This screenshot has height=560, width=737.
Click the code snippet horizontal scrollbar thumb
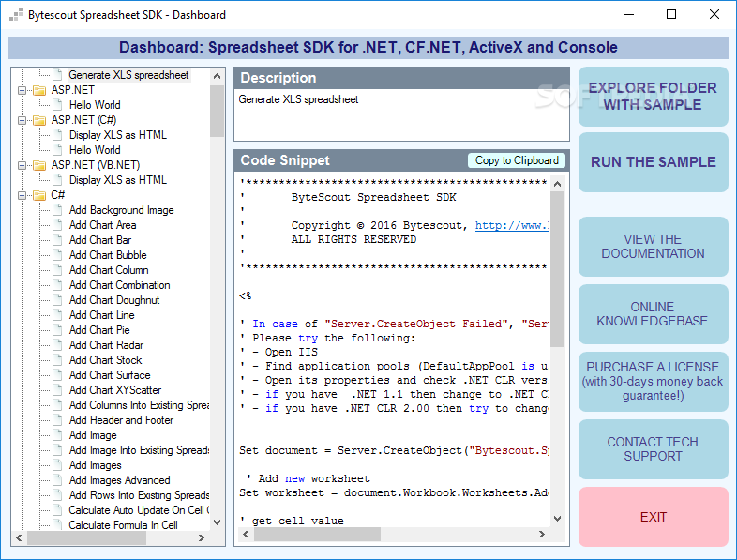coord(317,534)
